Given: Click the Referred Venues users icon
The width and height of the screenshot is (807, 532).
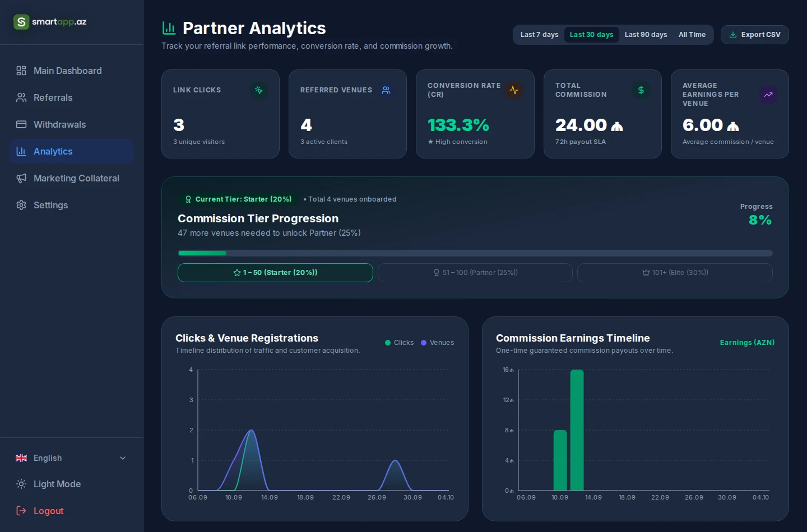Looking at the screenshot, I should [386, 90].
